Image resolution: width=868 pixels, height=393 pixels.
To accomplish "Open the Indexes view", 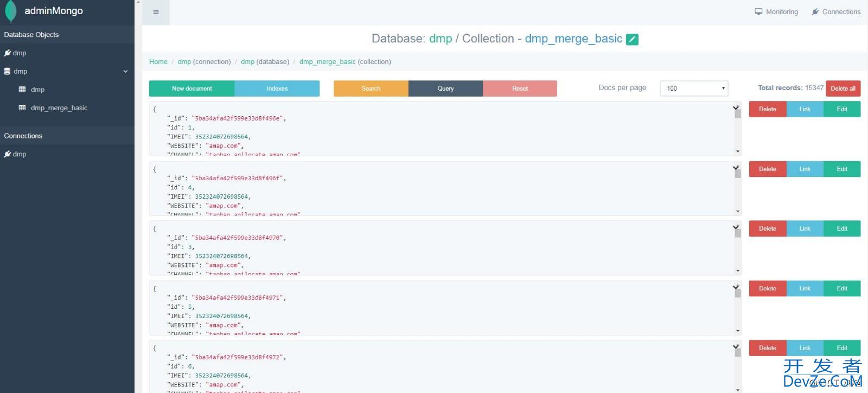I will coord(277,88).
